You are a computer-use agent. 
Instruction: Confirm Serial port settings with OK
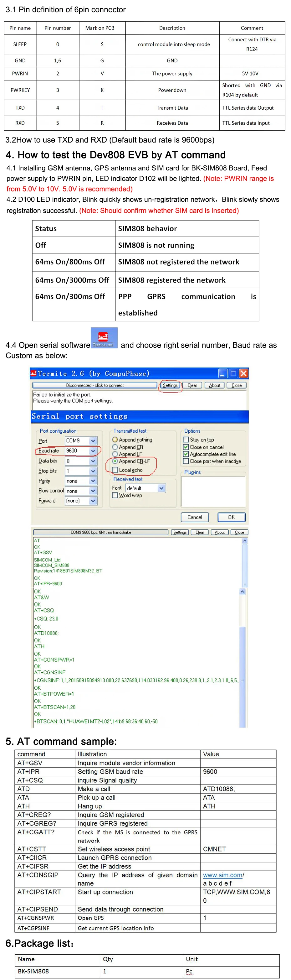click(x=231, y=517)
